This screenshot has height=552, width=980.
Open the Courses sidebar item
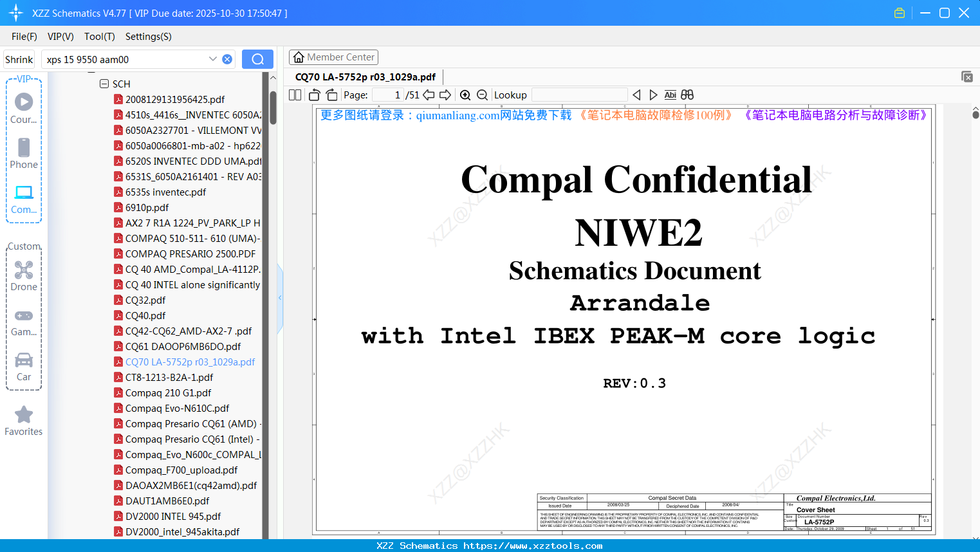24,108
